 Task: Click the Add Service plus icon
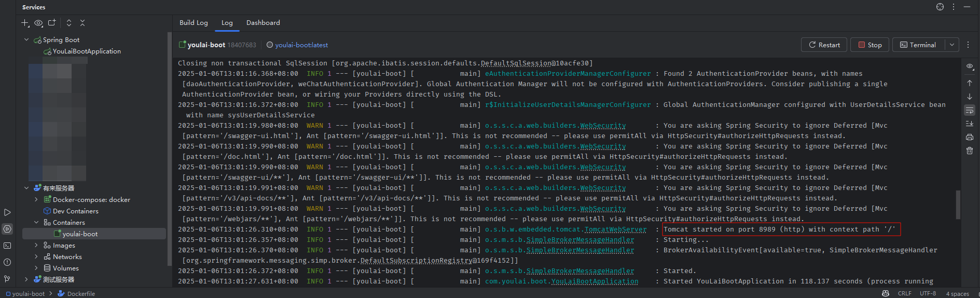coord(25,23)
